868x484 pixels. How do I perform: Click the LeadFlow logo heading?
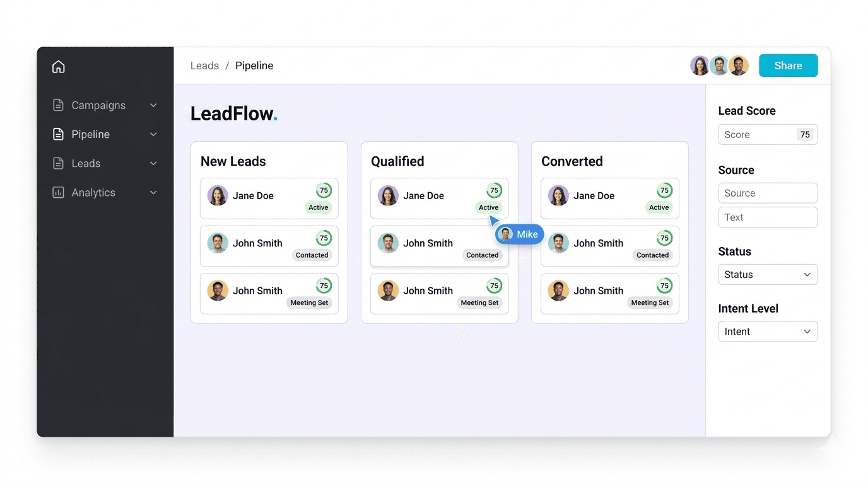click(234, 113)
